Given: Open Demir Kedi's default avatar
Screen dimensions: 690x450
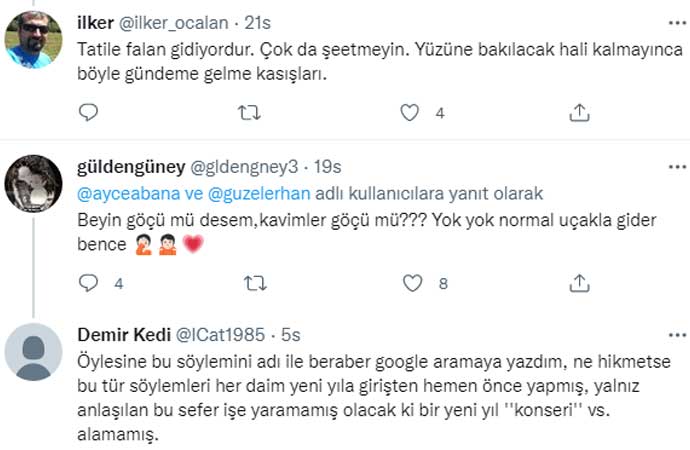Looking at the screenshot, I should click(34, 353).
